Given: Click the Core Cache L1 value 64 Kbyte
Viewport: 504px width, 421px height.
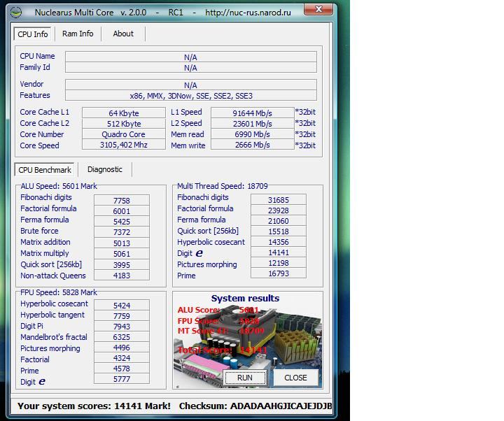Looking at the screenshot, I should pyautogui.click(x=124, y=113).
